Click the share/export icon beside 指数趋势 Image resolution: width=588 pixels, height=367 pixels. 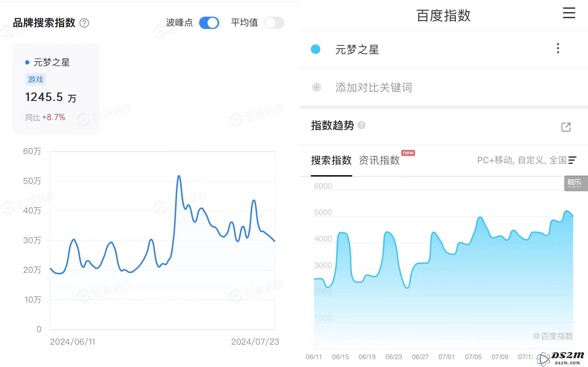point(566,127)
